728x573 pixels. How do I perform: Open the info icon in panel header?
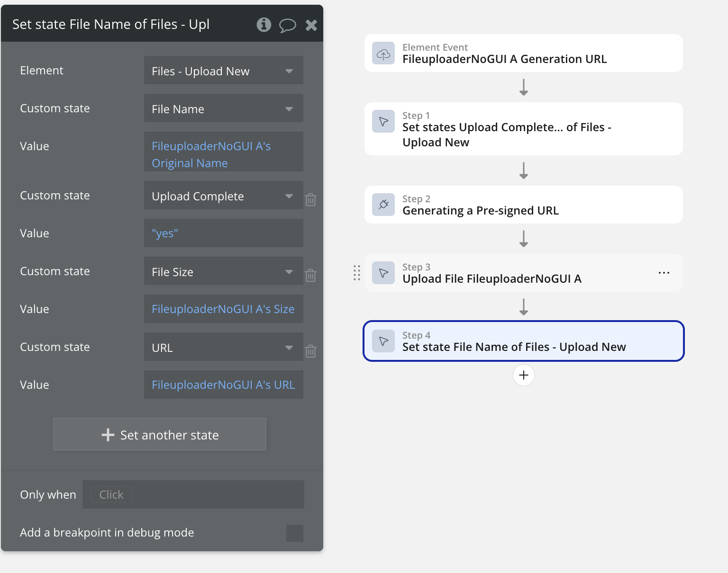point(264,25)
